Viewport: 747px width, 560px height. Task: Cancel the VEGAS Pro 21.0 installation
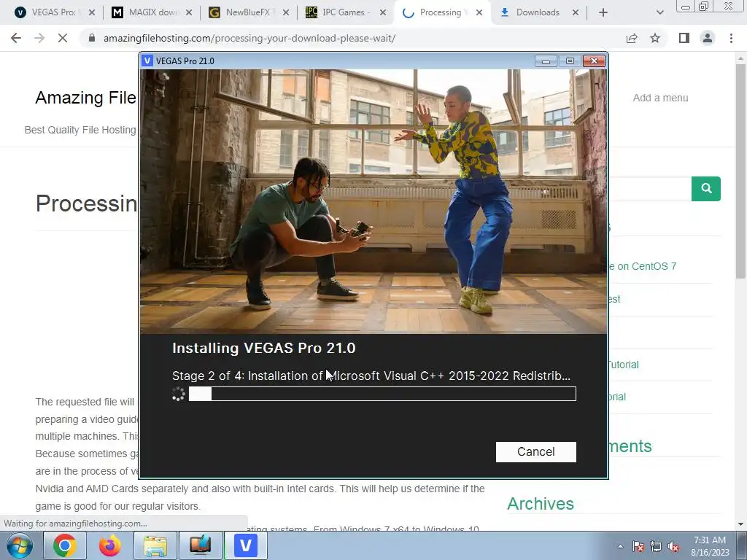535,451
